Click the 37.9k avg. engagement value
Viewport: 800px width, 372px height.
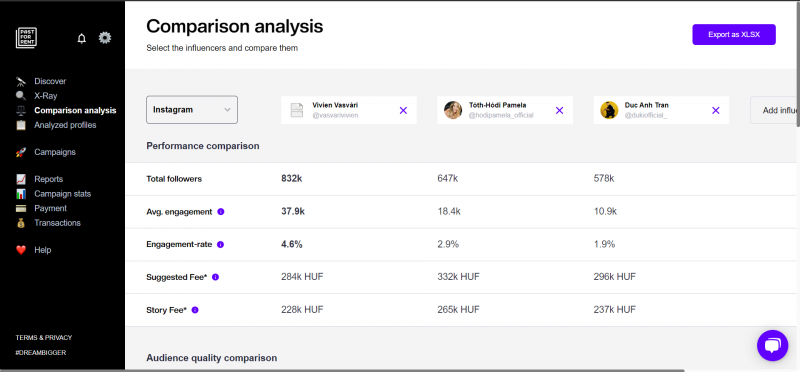(x=293, y=212)
